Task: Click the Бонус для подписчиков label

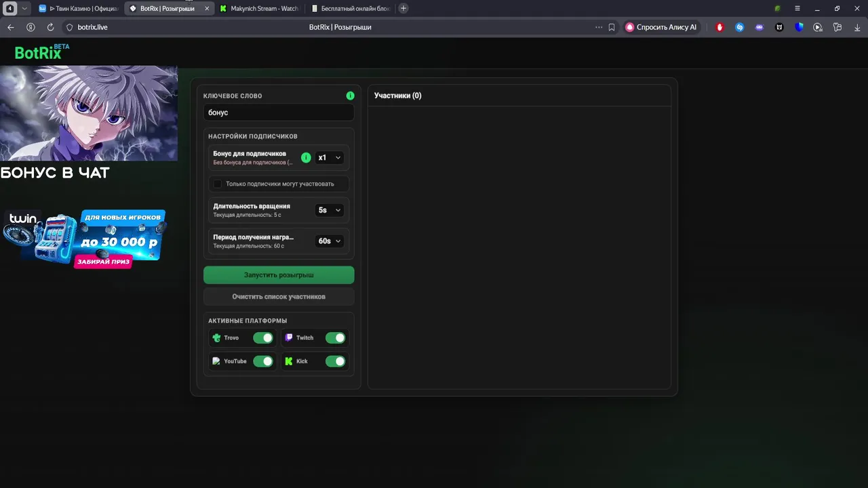Action: (x=250, y=154)
